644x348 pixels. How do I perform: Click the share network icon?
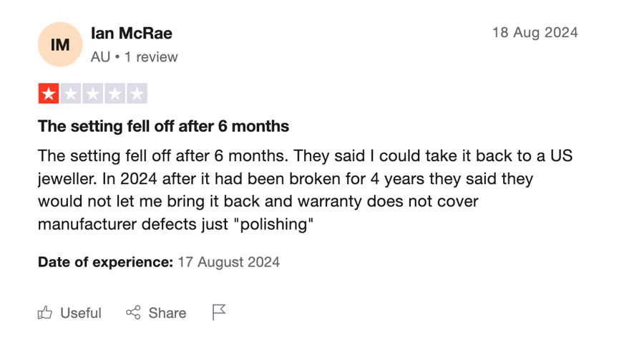tap(133, 313)
